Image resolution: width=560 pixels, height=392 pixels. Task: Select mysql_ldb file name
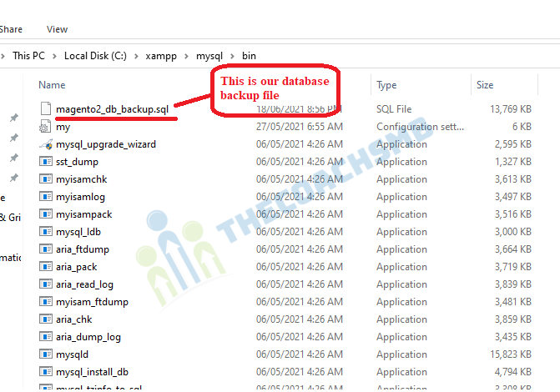coord(78,232)
